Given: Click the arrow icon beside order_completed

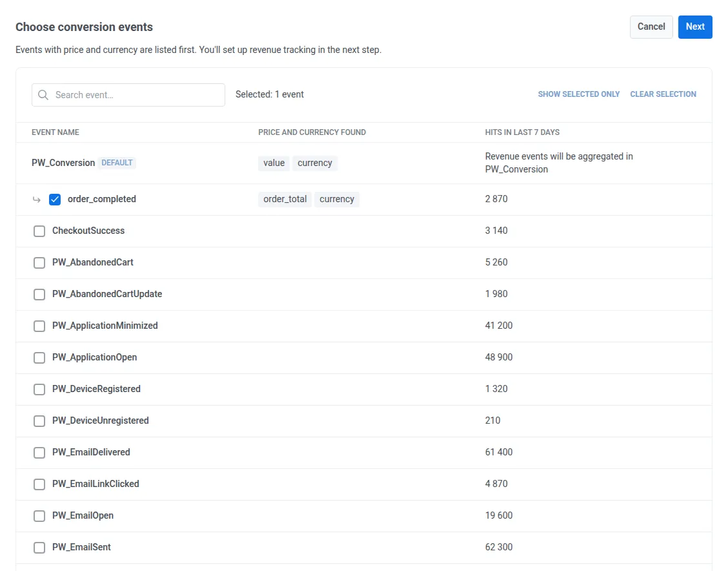Looking at the screenshot, I should click(37, 200).
